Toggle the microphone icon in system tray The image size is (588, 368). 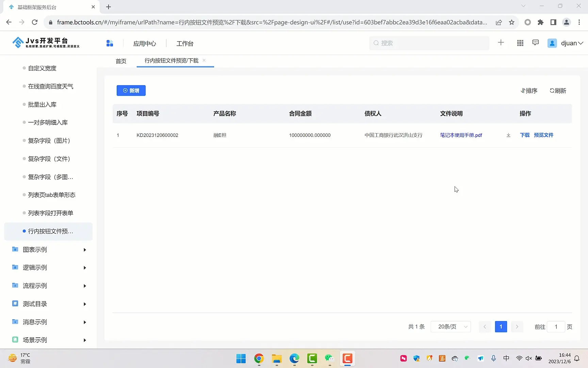pyautogui.click(x=493, y=358)
